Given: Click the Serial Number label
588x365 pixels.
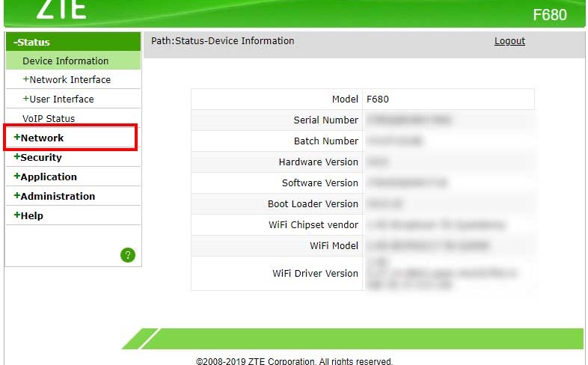Looking at the screenshot, I should tap(326, 120).
